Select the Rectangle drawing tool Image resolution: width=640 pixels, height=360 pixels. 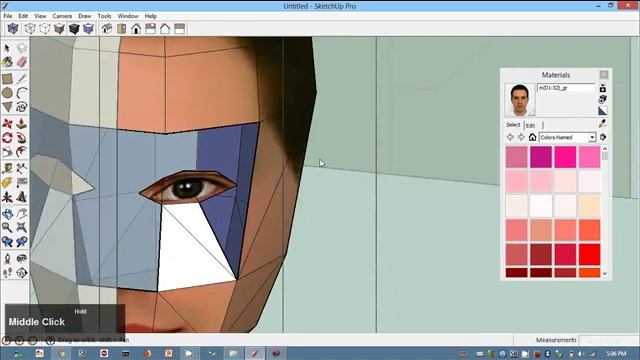click(7, 78)
